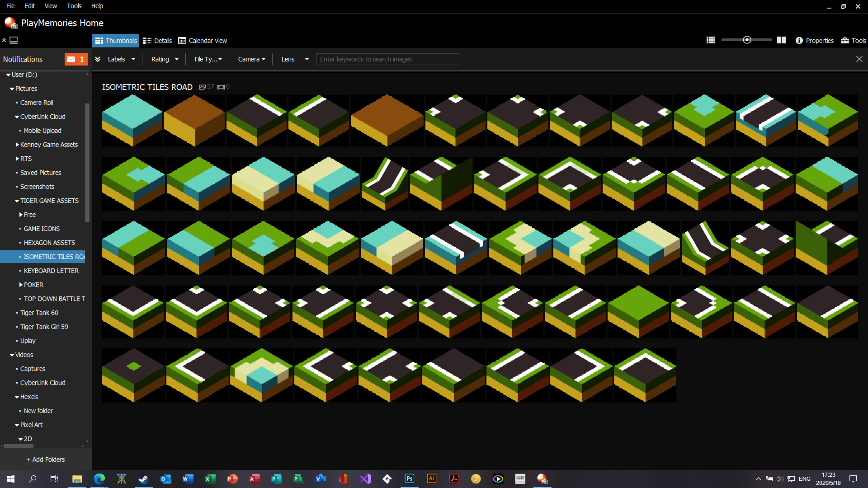This screenshot has height=488, width=868.
Task: Click the Add Folders button
Action: 46,459
